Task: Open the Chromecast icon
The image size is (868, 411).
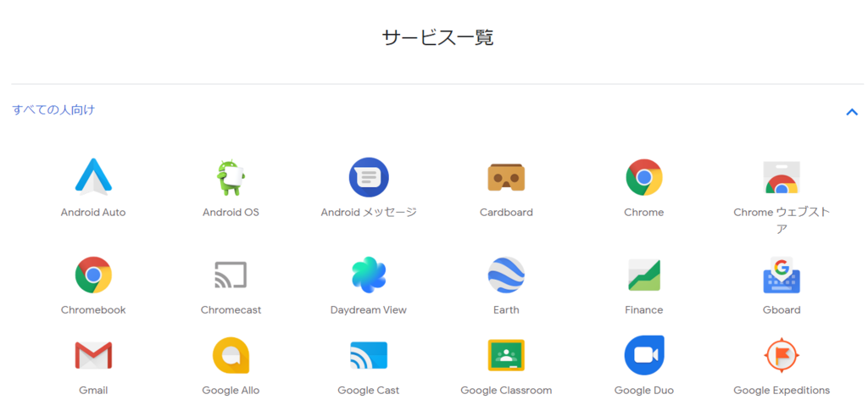Action: [x=231, y=275]
